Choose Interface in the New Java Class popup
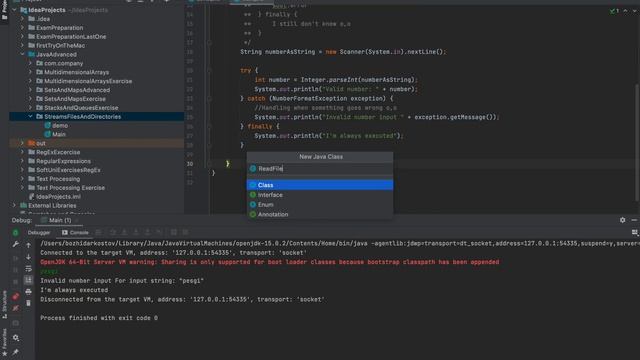Image resolution: width=640 pixels, height=360 pixels. [320, 195]
